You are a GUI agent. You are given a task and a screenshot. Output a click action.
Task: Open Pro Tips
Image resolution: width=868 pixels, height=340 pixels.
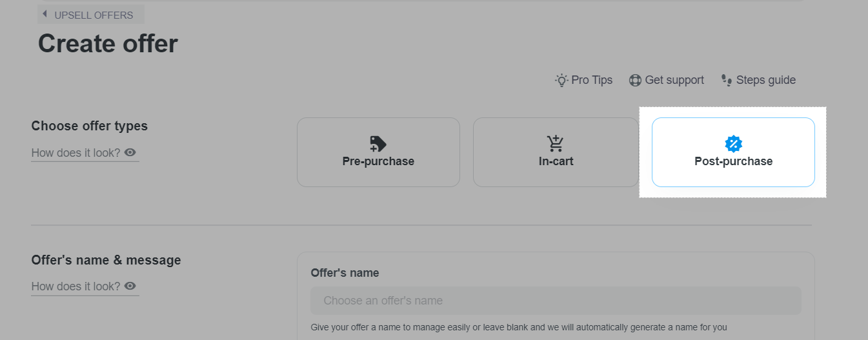[591, 80]
